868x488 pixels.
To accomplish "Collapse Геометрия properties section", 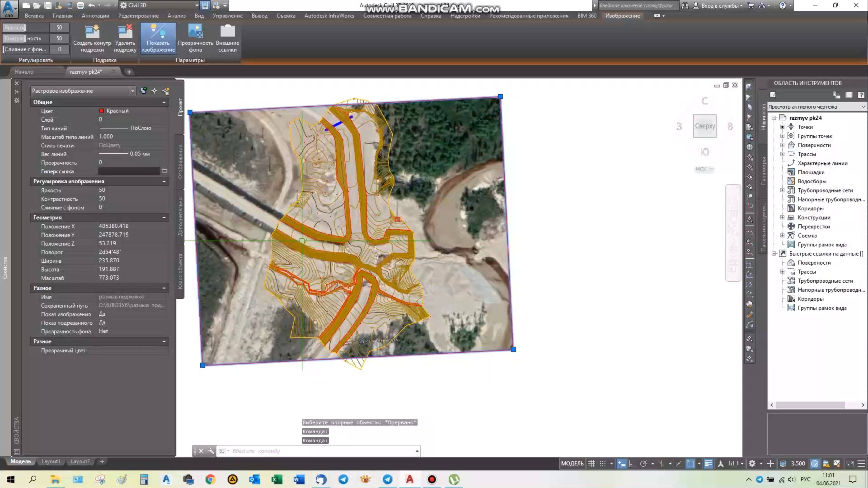I will [164, 218].
